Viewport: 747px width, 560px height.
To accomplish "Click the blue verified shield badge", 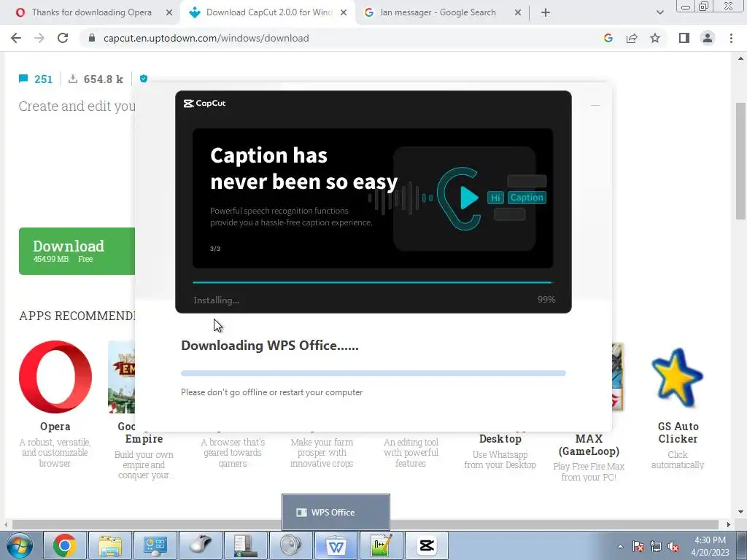I will 144,79.
